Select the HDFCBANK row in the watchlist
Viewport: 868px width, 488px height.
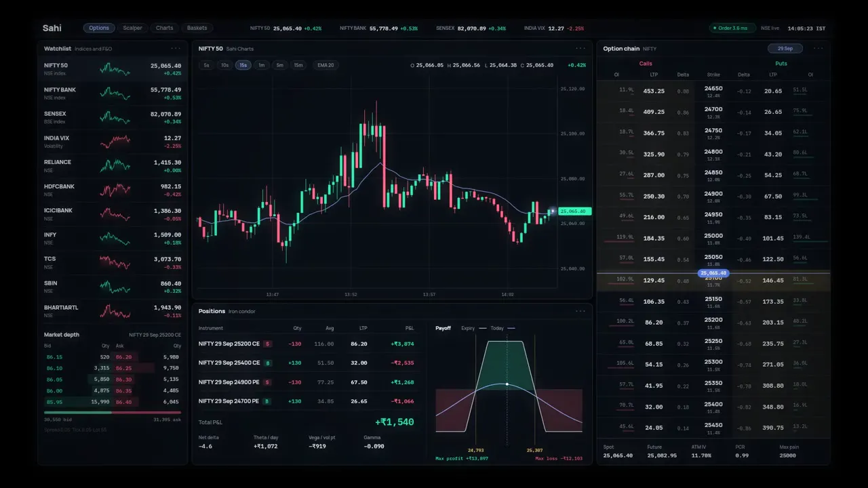tap(113, 190)
